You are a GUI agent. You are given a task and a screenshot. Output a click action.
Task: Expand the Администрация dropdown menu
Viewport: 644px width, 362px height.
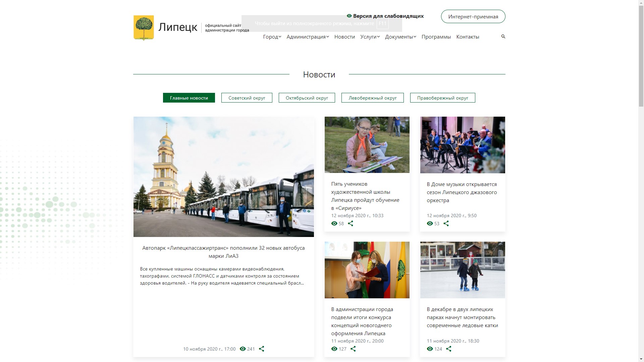[x=307, y=37]
